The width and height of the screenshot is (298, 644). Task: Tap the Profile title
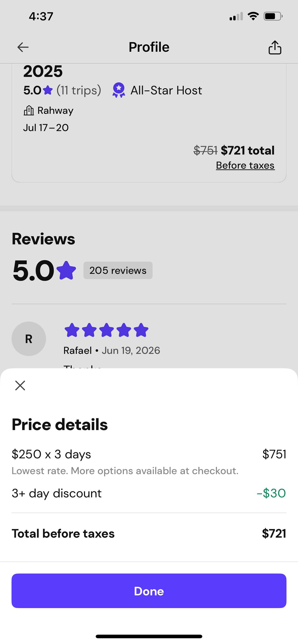149,47
